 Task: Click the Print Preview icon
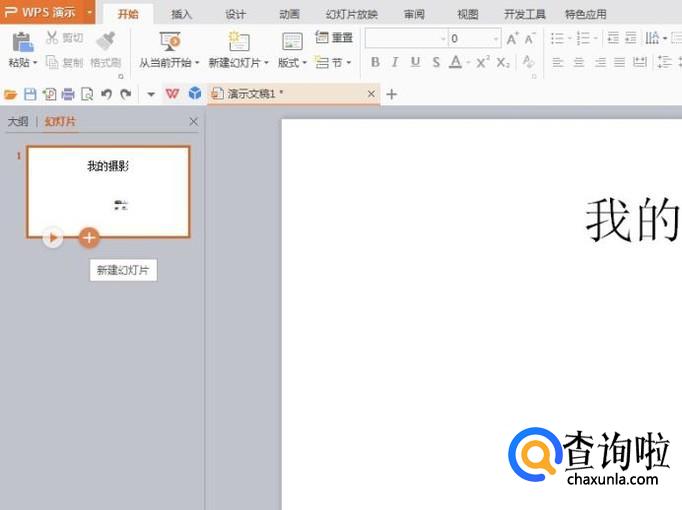click(87, 94)
